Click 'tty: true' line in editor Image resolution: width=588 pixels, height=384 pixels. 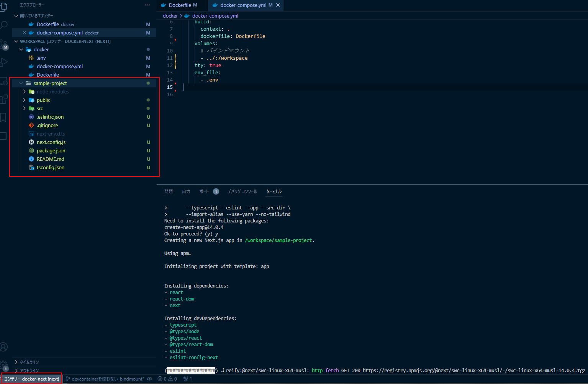pos(208,65)
